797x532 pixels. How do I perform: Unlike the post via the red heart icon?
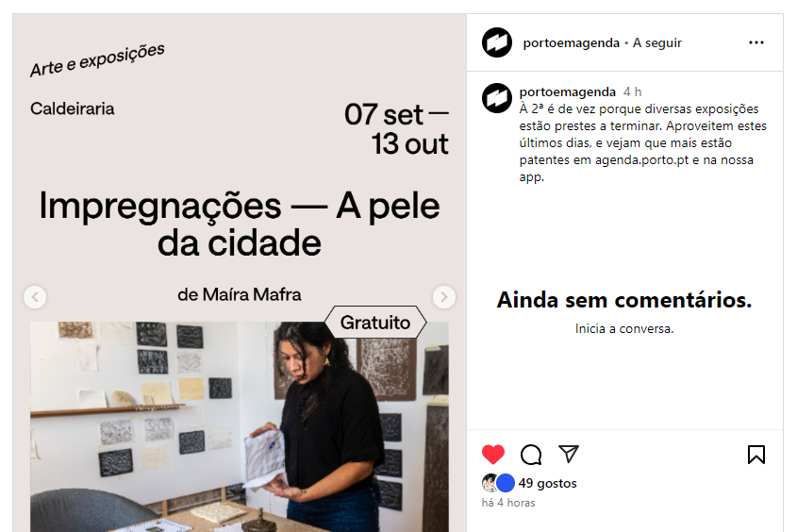pos(492,455)
